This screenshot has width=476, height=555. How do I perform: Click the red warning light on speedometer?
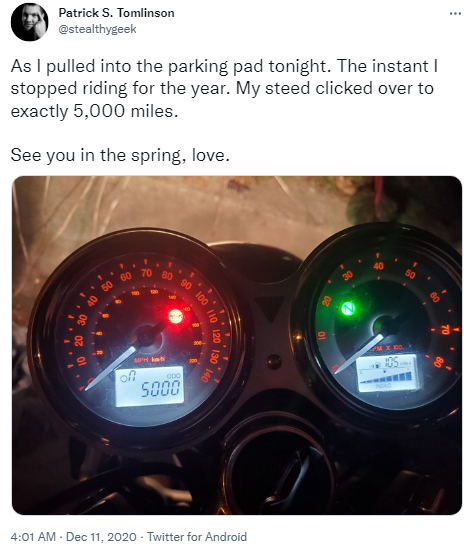pos(176,316)
